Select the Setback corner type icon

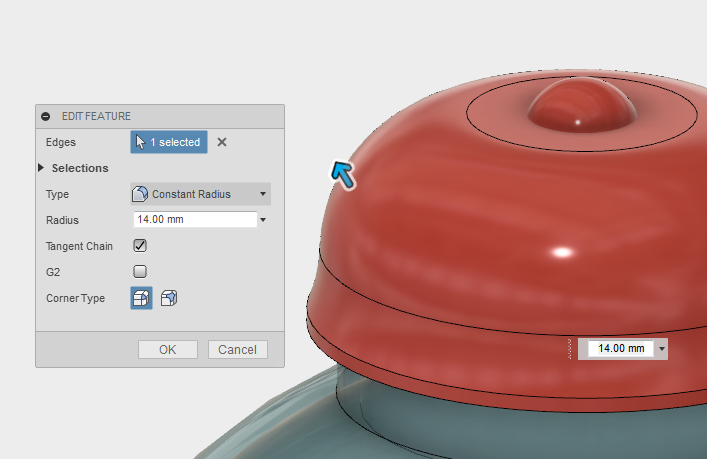click(169, 298)
